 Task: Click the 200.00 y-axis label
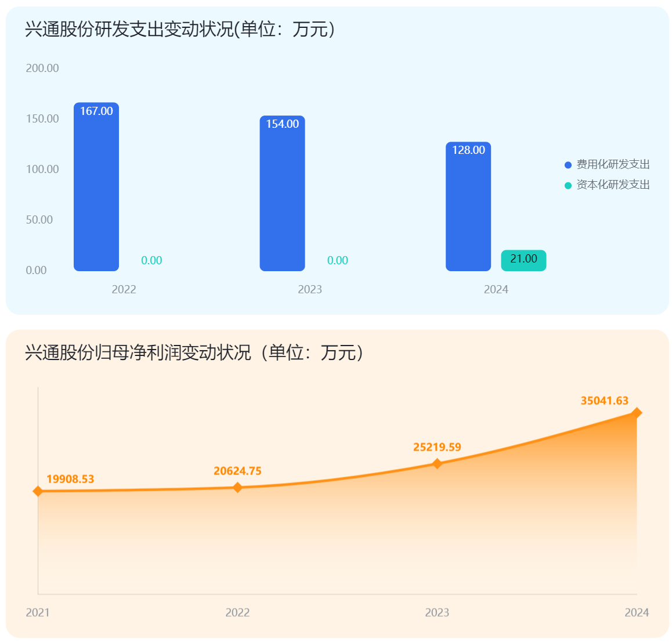[42, 68]
